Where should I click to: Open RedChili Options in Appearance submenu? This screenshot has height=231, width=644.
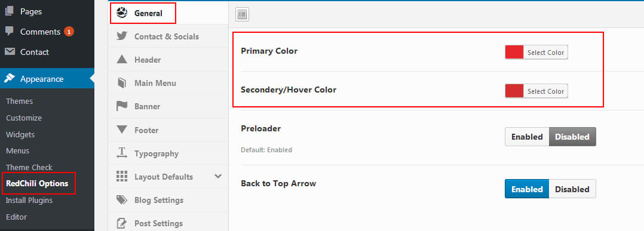[38, 183]
